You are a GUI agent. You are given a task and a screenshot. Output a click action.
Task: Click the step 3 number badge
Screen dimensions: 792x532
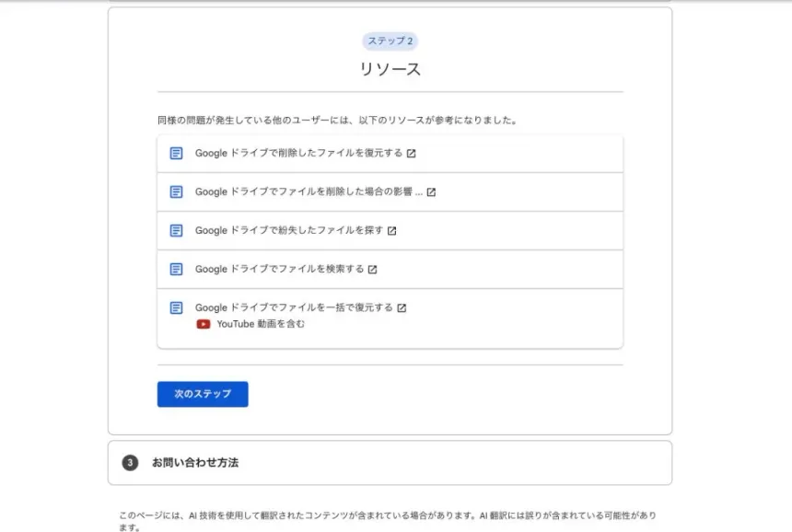click(130, 463)
